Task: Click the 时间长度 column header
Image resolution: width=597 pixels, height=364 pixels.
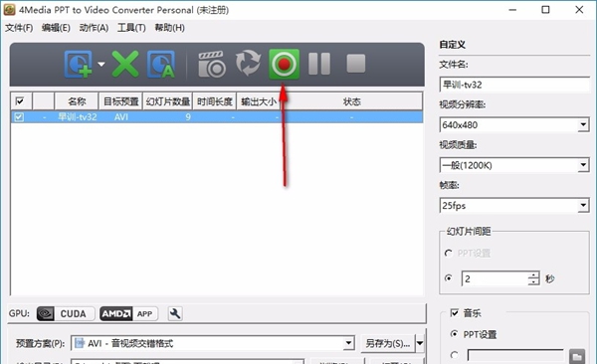Action: tap(215, 101)
